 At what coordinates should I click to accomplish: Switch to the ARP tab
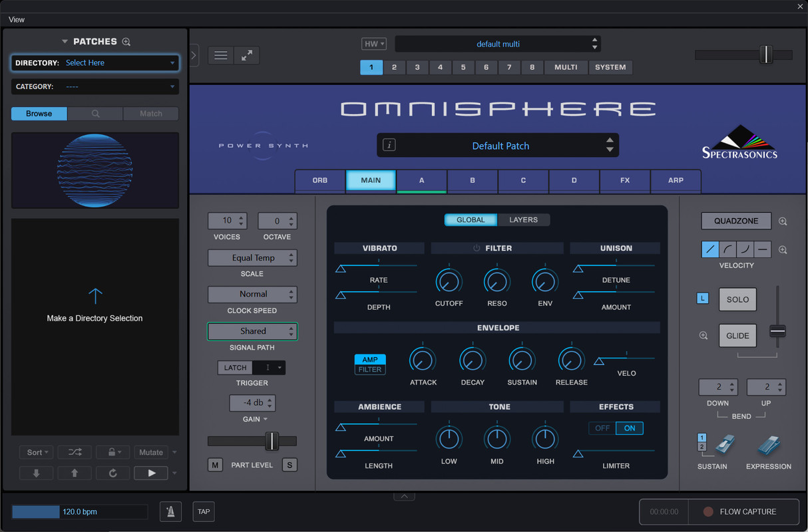[676, 180]
